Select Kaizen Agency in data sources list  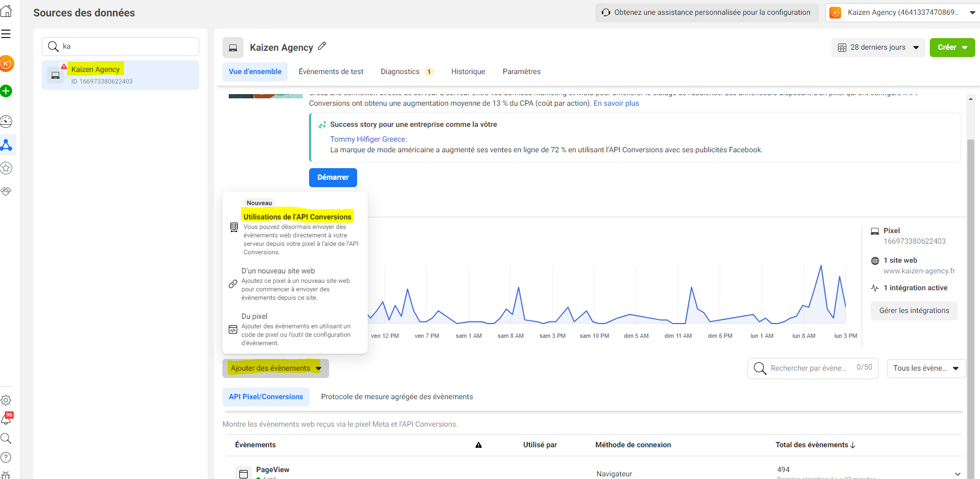120,75
